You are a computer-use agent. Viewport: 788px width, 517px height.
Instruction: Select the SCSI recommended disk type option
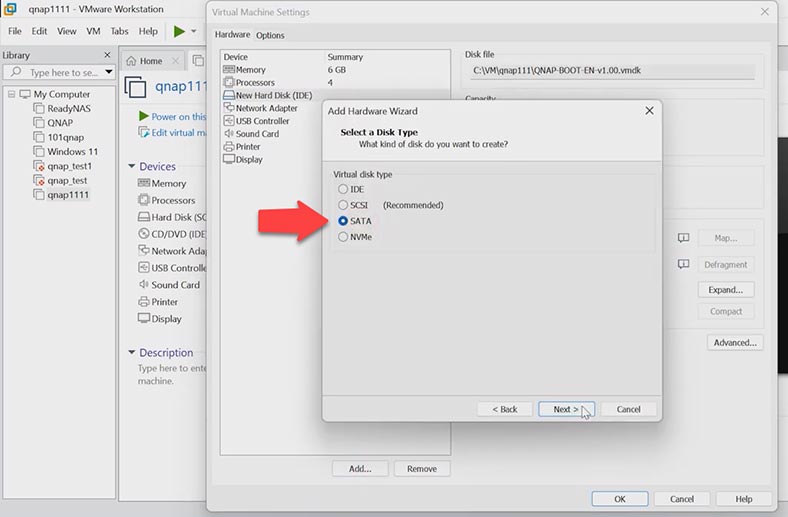coord(343,205)
